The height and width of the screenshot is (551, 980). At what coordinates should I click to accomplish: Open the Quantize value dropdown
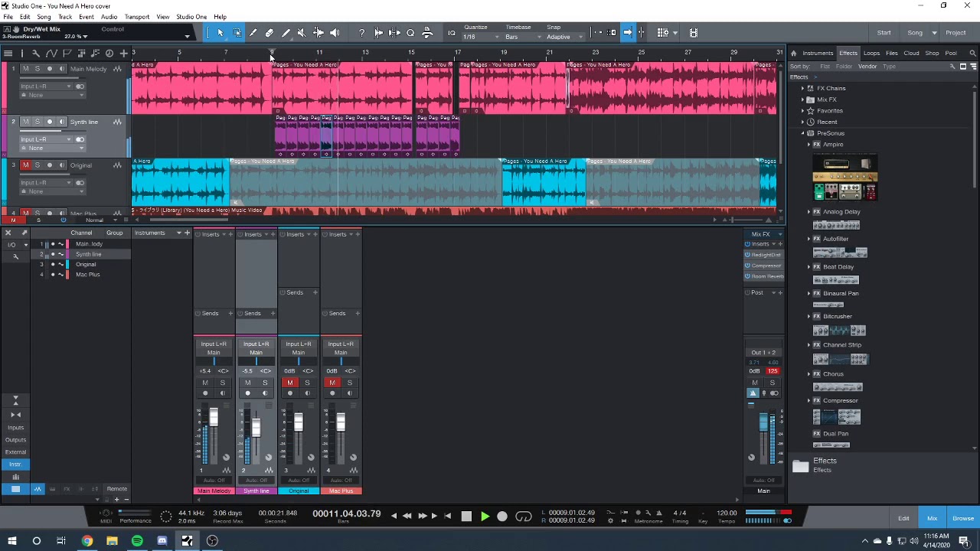(x=482, y=37)
